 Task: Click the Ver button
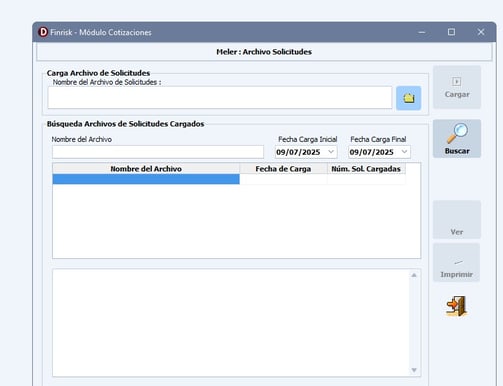(x=457, y=220)
